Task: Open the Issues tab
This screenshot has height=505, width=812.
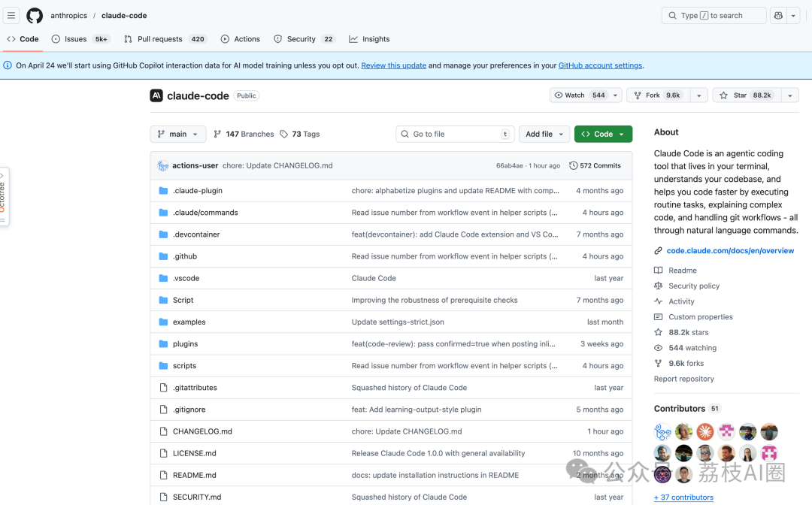Action: [80, 39]
